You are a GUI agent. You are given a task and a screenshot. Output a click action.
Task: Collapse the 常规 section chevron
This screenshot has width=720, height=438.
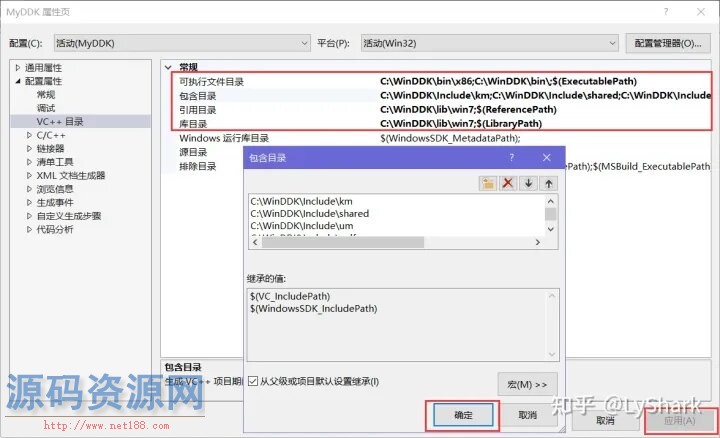169,67
